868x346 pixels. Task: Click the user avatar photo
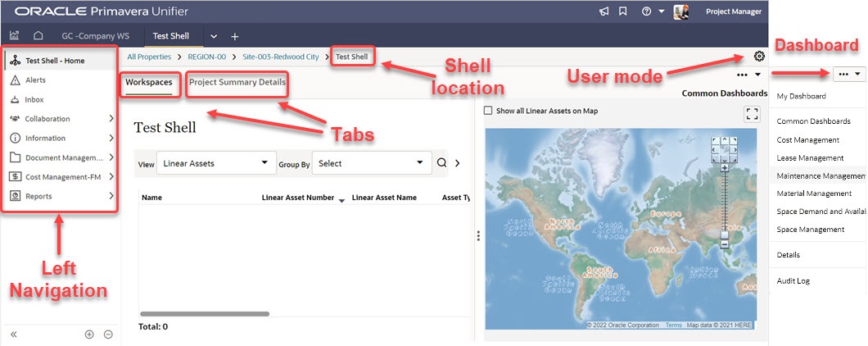(x=681, y=11)
